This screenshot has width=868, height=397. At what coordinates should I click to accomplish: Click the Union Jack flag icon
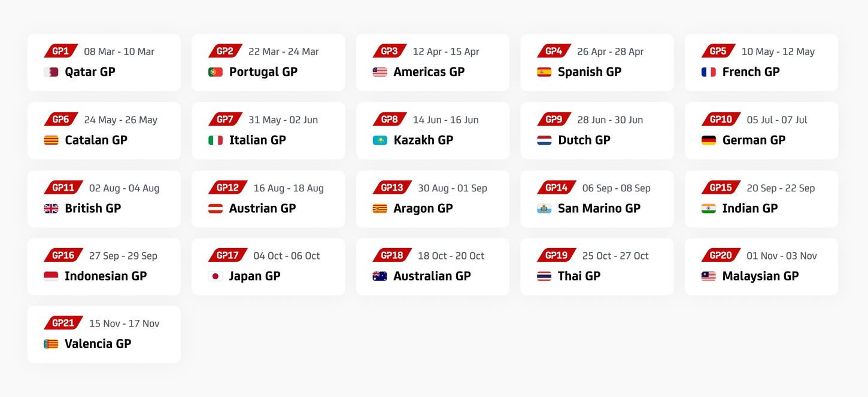(x=51, y=209)
